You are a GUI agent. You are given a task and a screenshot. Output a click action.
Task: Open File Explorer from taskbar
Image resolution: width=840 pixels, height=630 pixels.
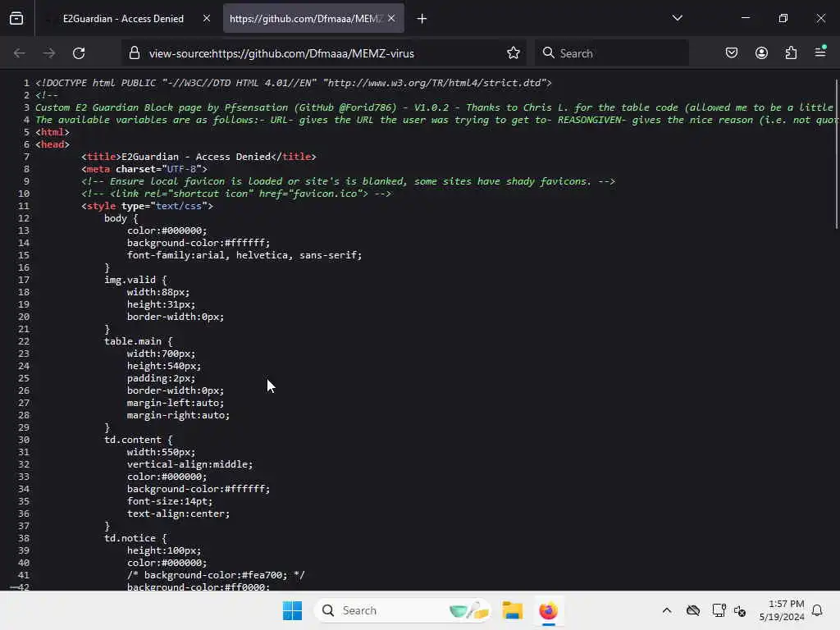click(x=512, y=610)
